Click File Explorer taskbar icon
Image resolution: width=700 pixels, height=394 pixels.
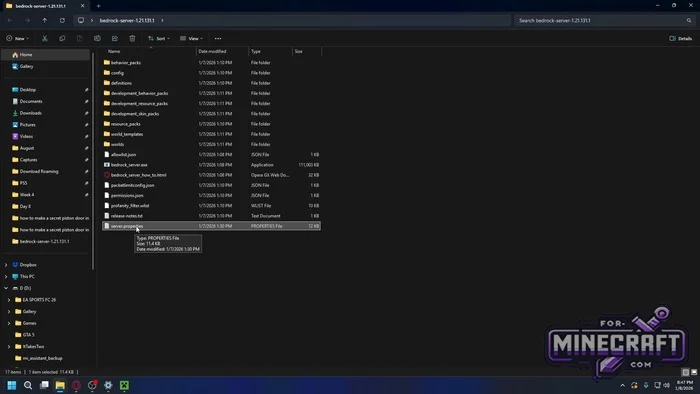pos(60,385)
